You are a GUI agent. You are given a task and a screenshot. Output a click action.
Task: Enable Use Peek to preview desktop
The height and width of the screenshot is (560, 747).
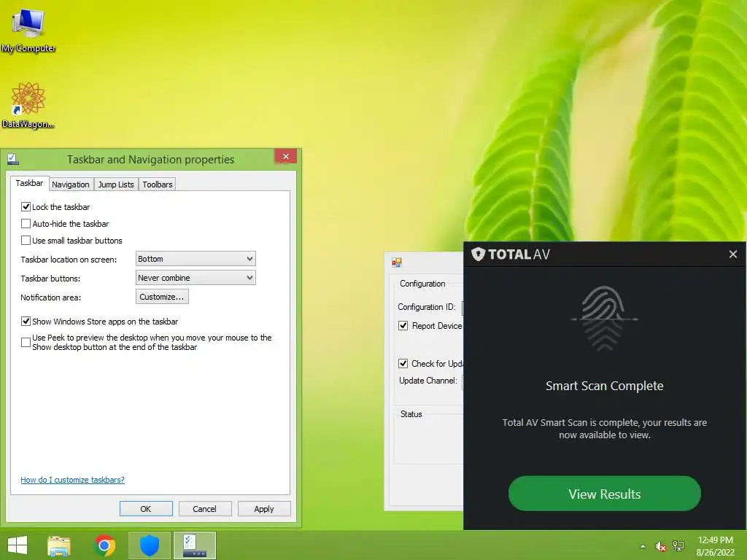[x=26, y=343]
